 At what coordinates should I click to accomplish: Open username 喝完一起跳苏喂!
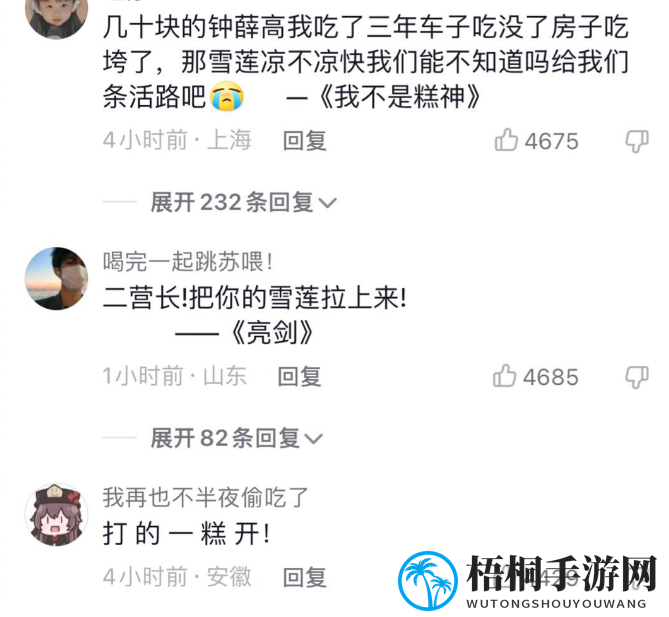pos(188,262)
